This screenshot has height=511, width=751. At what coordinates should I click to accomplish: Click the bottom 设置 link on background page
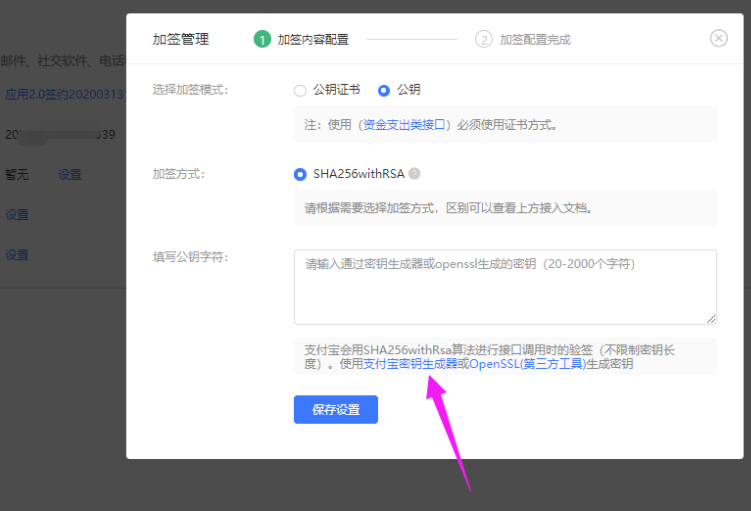(17, 255)
